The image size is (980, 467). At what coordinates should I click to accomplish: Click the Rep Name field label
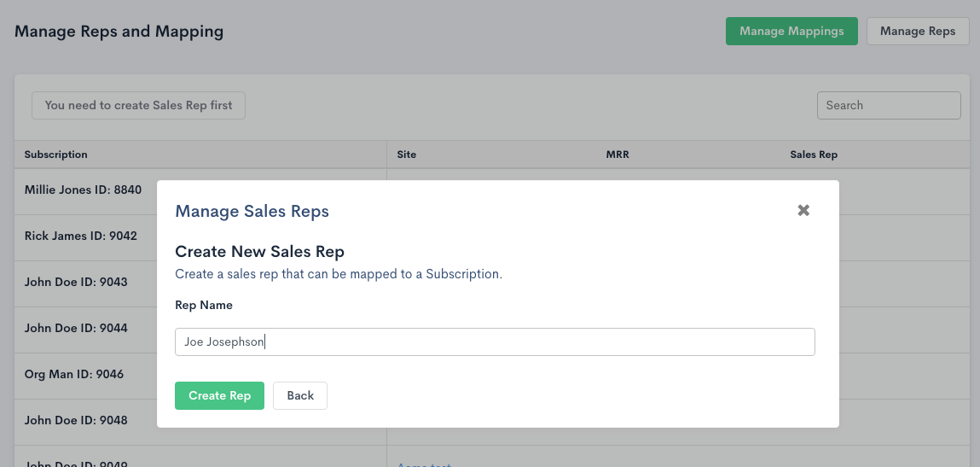point(204,305)
